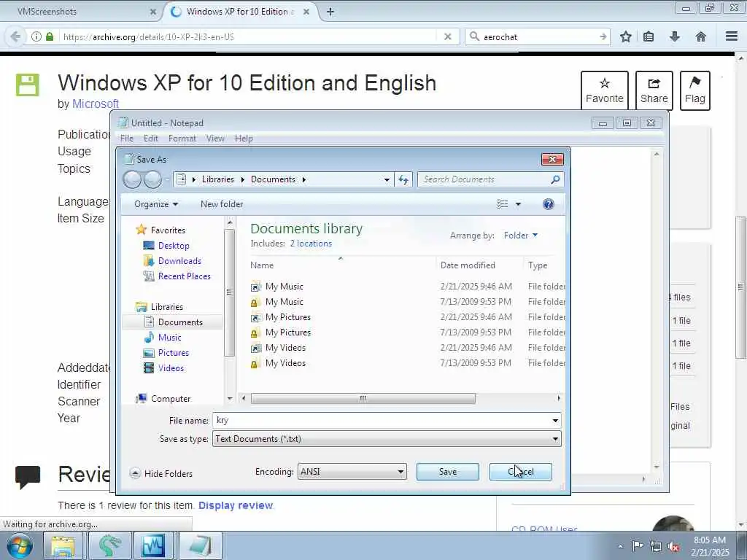Open a new browser tab with plus
Image resolution: width=747 pixels, height=560 pixels.
330,12
